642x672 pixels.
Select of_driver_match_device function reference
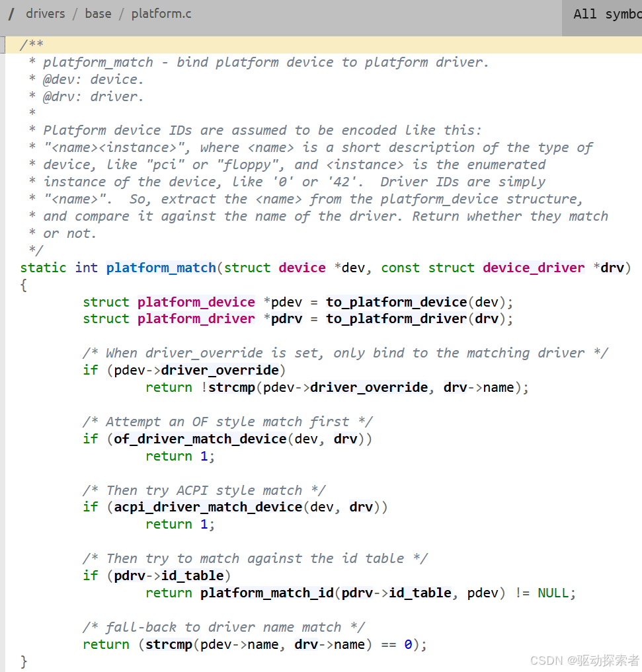coord(200,439)
